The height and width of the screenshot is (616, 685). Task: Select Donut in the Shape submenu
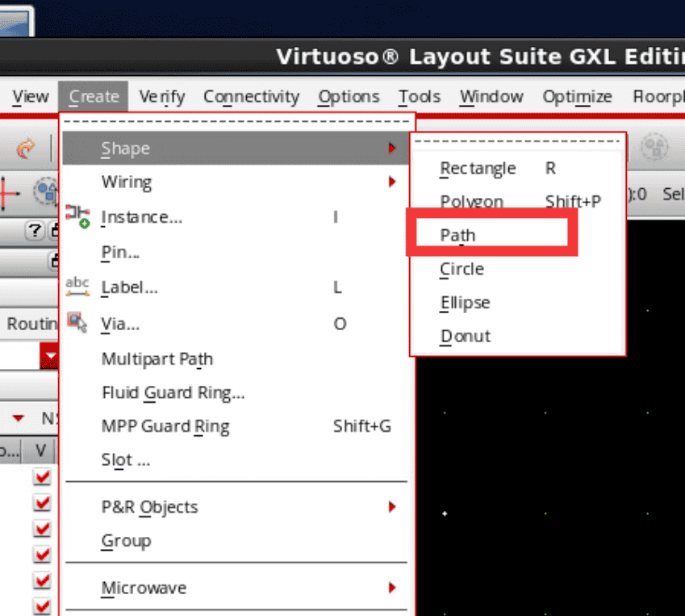518,336
